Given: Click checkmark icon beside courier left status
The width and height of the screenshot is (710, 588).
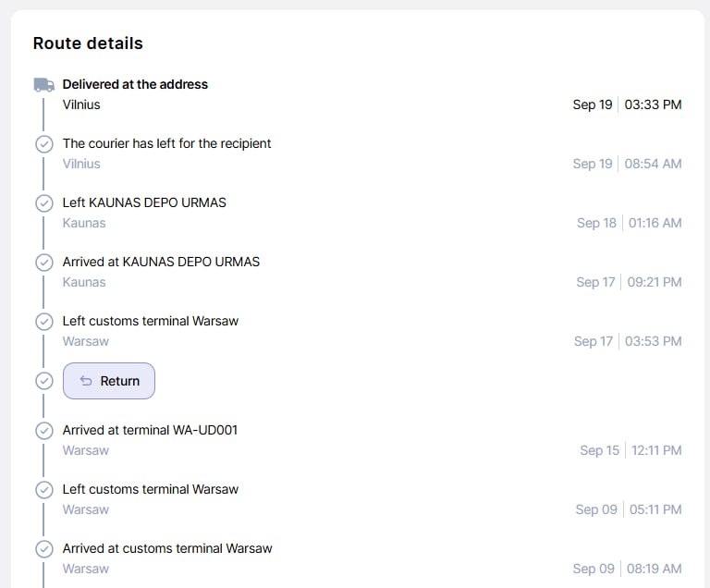Looking at the screenshot, I should [x=43, y=144].
